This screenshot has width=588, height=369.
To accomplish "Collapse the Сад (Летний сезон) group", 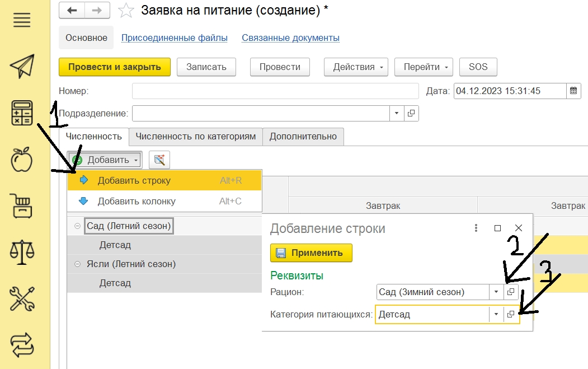I will [x=77, y=226].
